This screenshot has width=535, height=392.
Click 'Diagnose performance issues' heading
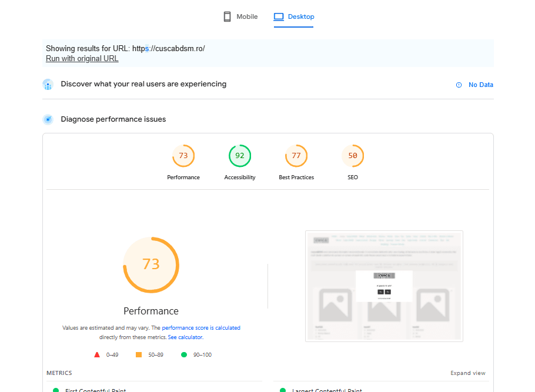tap(113, 119)
